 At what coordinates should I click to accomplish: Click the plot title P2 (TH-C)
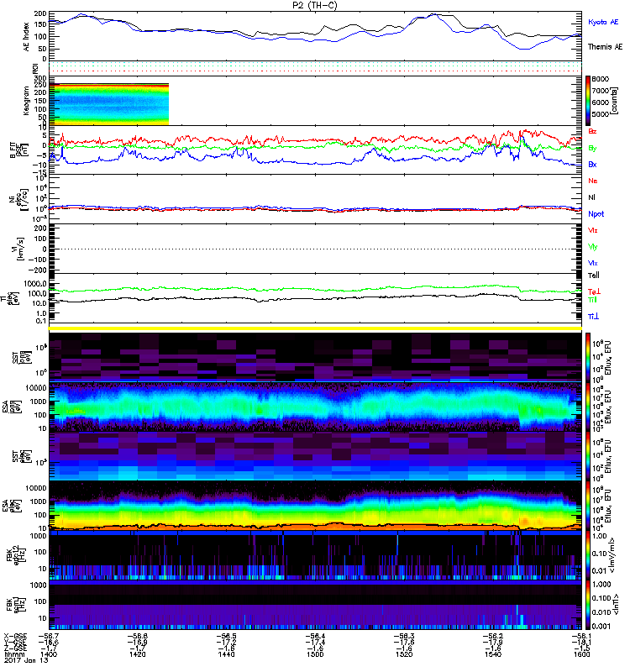(315, 5)
